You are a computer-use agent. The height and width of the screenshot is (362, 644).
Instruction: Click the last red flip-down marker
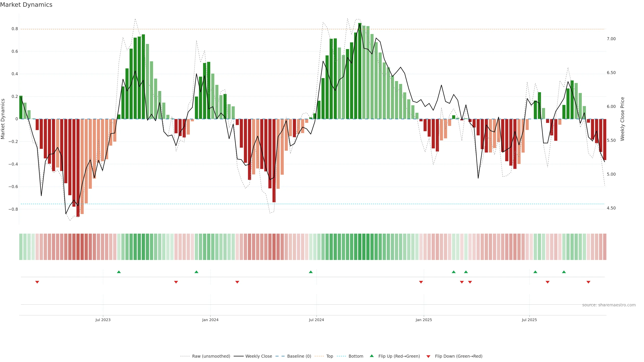click(x=588, y=282)
